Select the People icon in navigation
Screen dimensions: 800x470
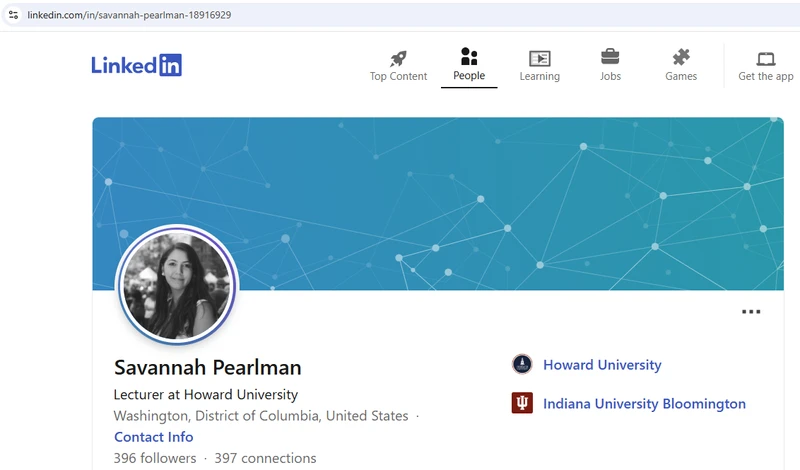tap(469, 57)
